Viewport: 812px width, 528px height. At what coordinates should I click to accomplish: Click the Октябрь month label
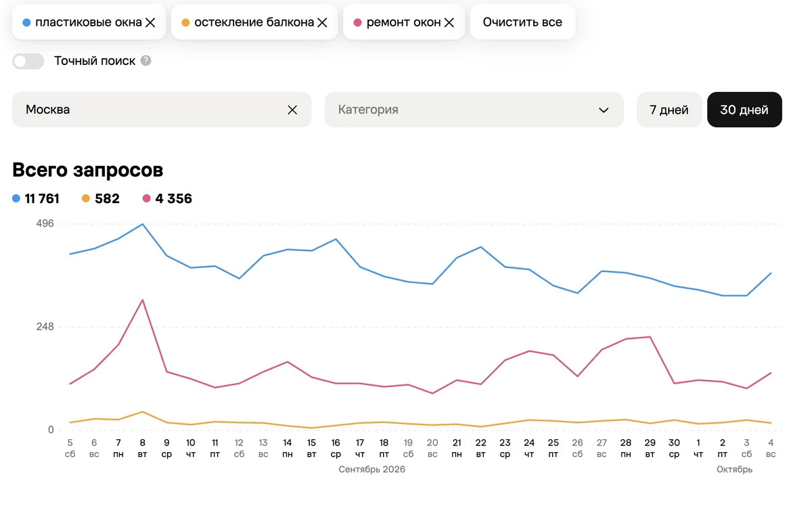(x=735, y=469)
